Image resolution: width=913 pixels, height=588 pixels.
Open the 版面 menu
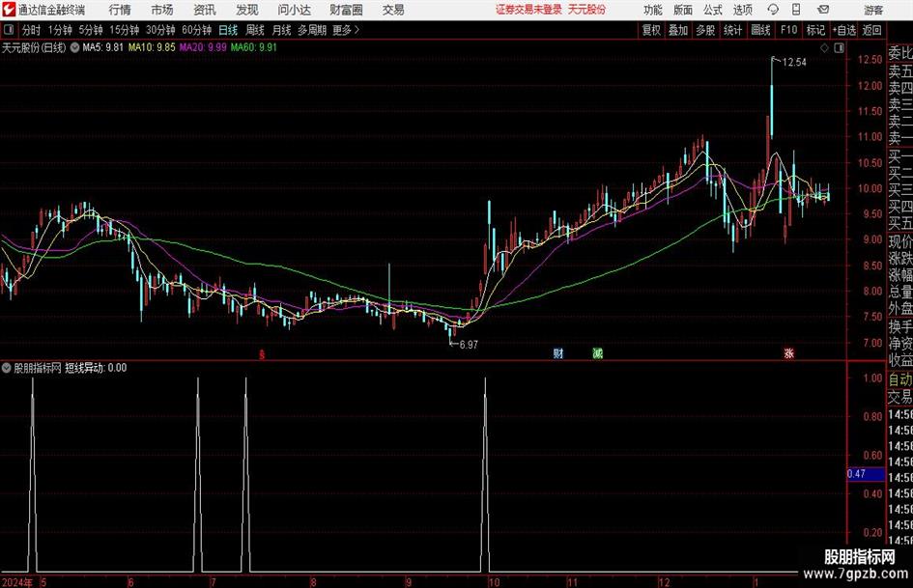(683, 10)
